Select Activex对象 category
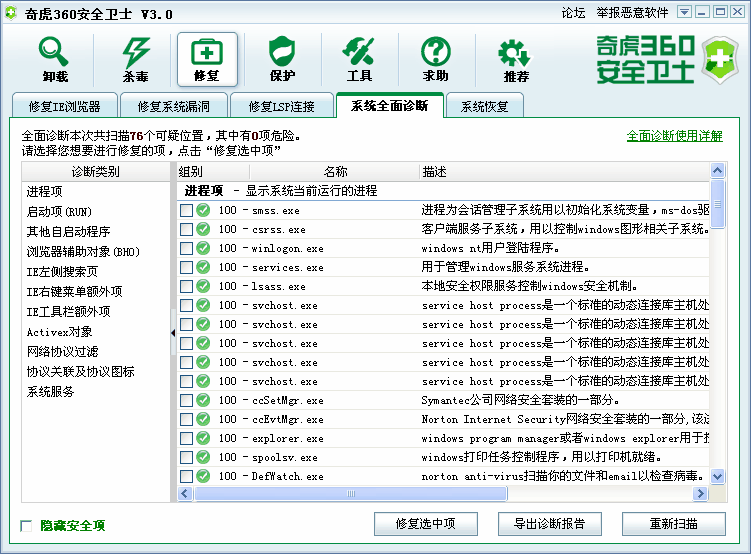This screenshot has width=751, height=554. [x=59, y=332]
